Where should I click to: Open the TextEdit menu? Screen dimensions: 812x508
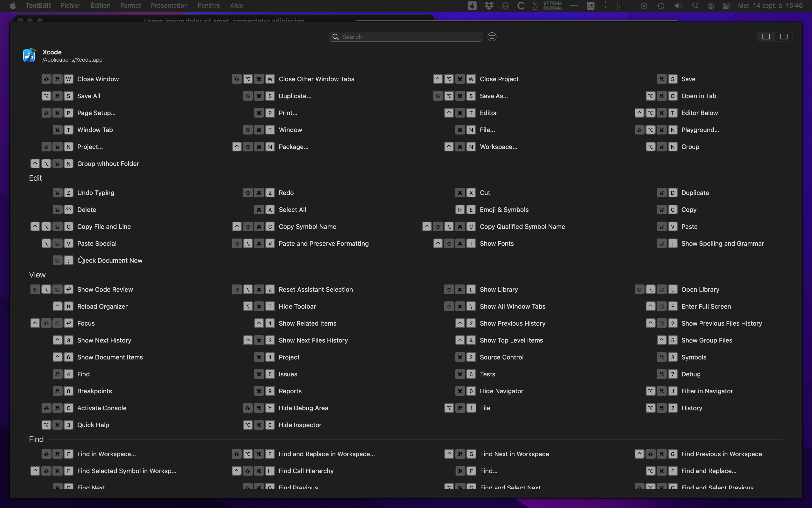pyautogui.click(x=38, y=6)
